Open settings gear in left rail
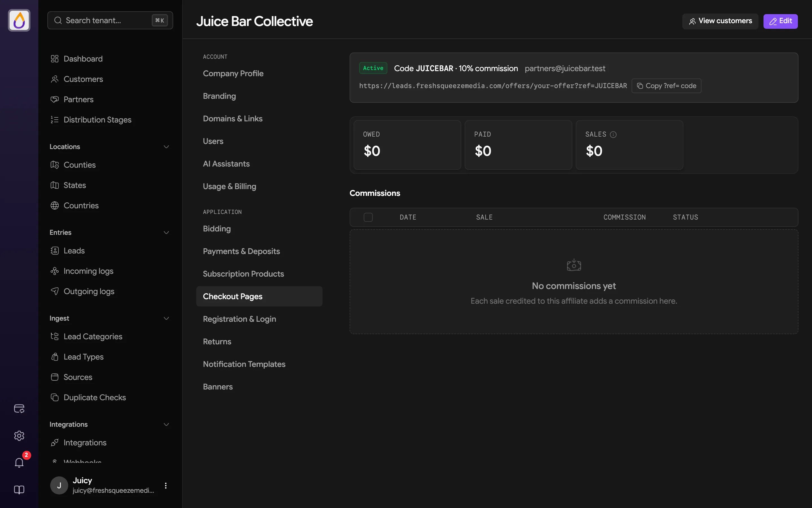Screen dimensions: 812x508 pos(19,436)
